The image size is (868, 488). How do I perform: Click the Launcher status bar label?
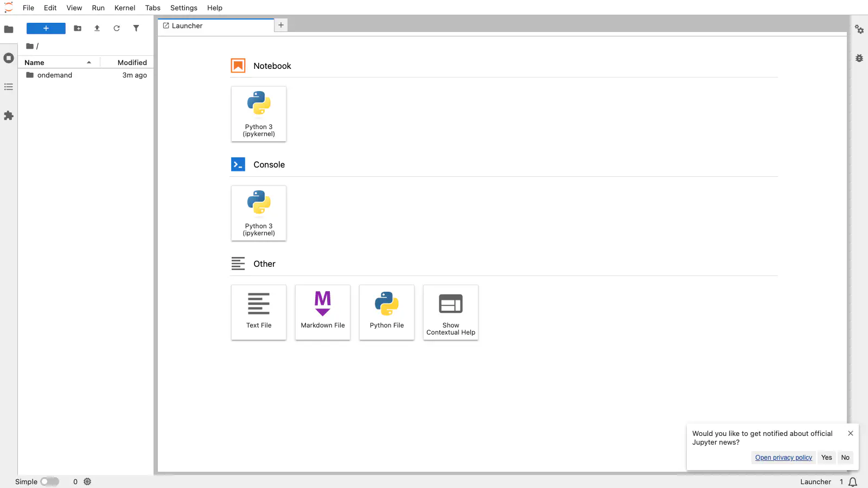(815, 482)
